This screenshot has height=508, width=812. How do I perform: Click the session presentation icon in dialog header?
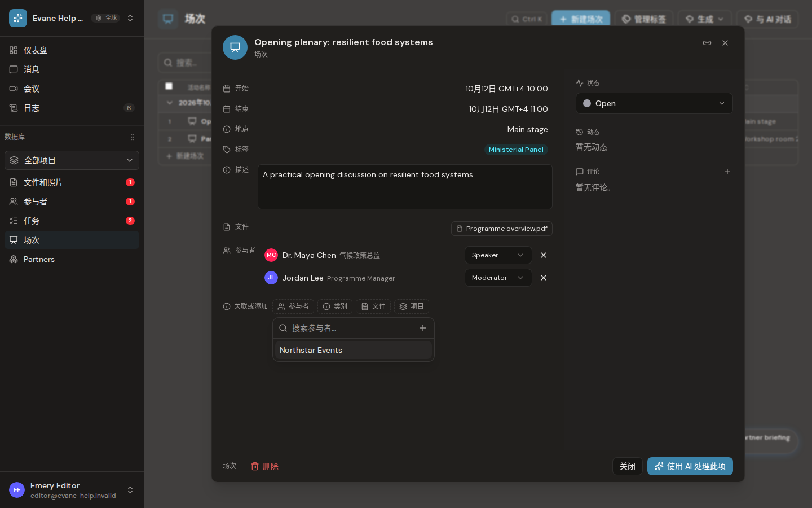click(235, 47)
